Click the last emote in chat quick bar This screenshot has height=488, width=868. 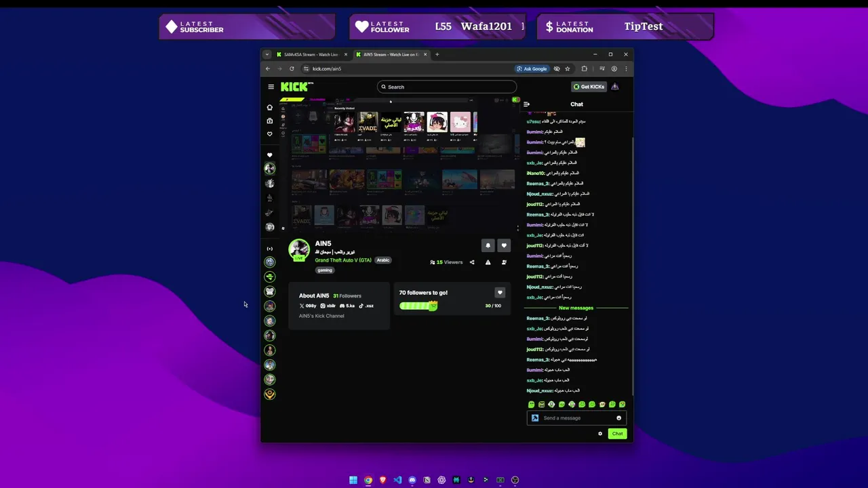click(622, 405)
